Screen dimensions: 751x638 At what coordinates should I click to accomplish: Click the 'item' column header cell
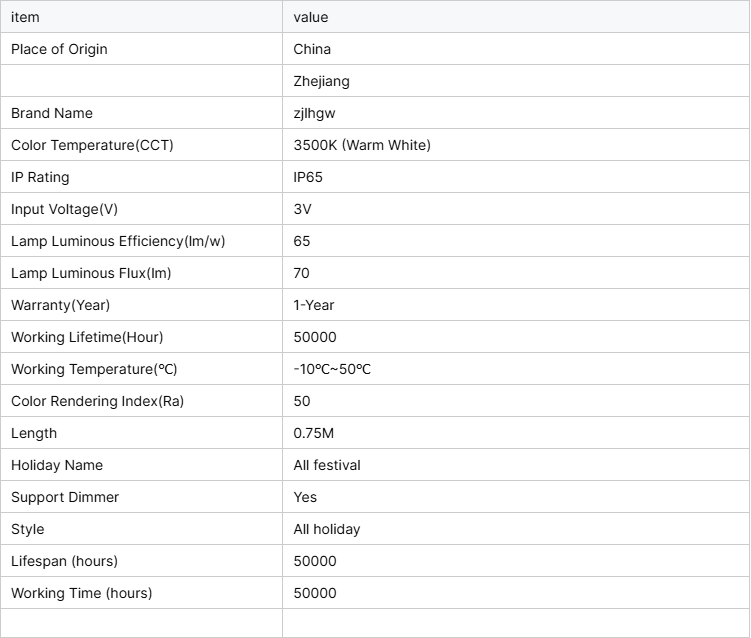[x=25, y=17]
